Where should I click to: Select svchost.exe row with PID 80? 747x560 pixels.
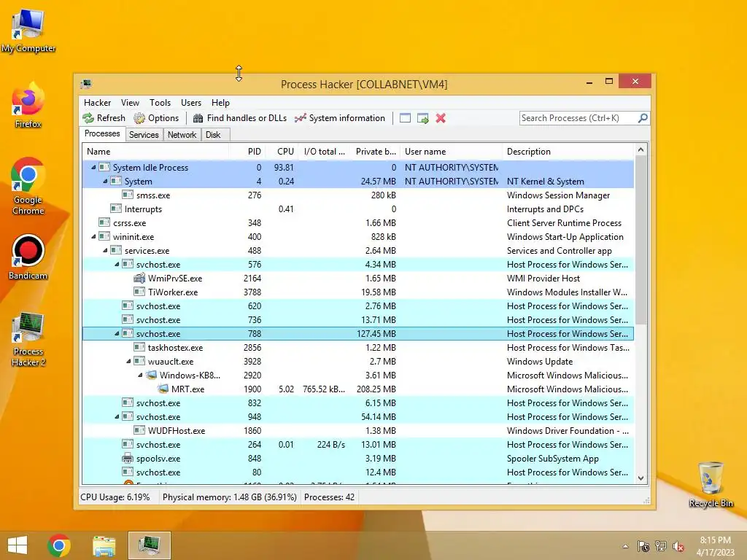357,472
